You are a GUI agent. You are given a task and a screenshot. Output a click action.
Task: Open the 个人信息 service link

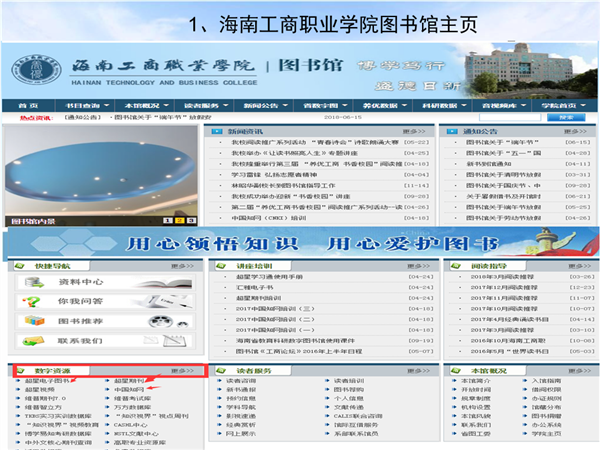click(349, 398)
